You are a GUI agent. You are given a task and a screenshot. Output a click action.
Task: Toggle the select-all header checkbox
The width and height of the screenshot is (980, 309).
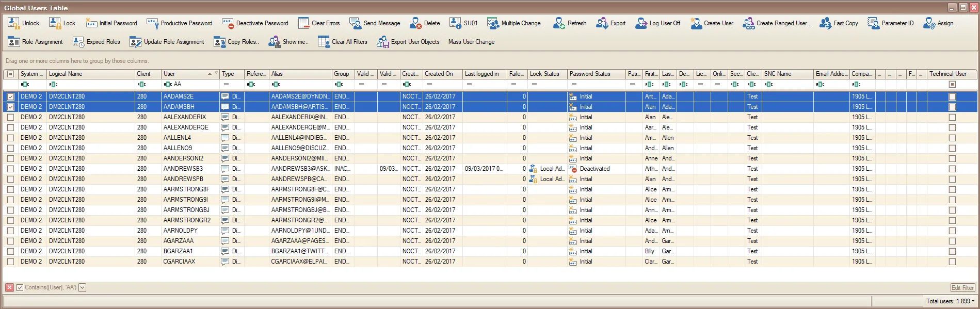(10, 74)
